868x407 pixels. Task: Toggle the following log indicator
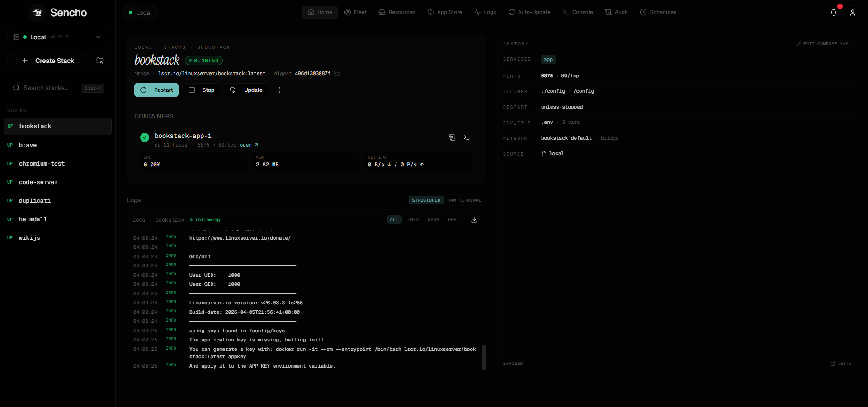pos(205,220)
